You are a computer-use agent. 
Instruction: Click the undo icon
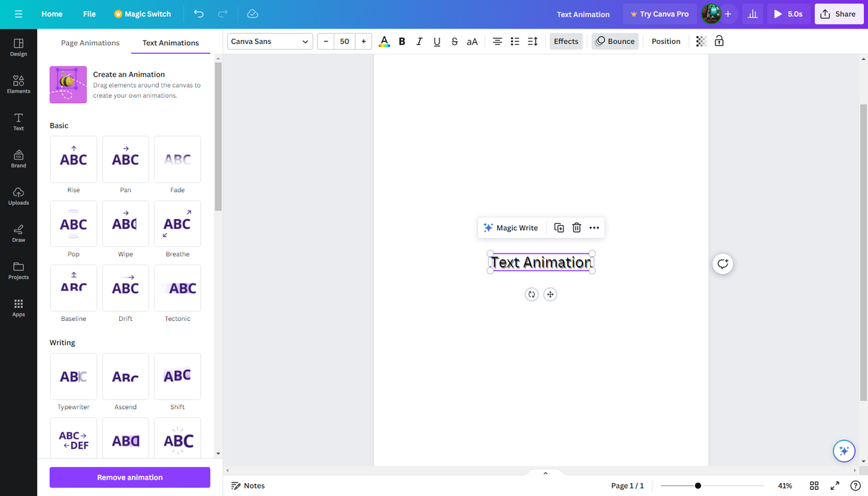198,14
